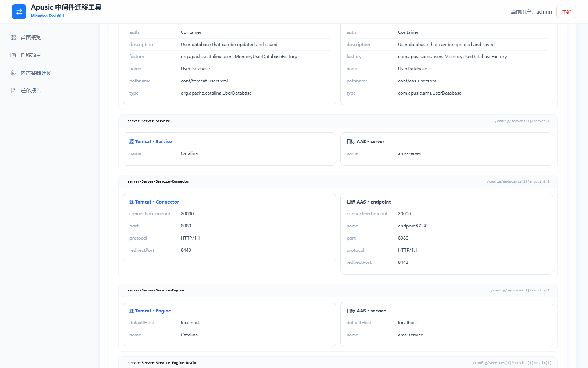Select the conf/tomcat-users.xml pathname value
The width and height of the screenshot is (588, 368).
click(204, 81)
